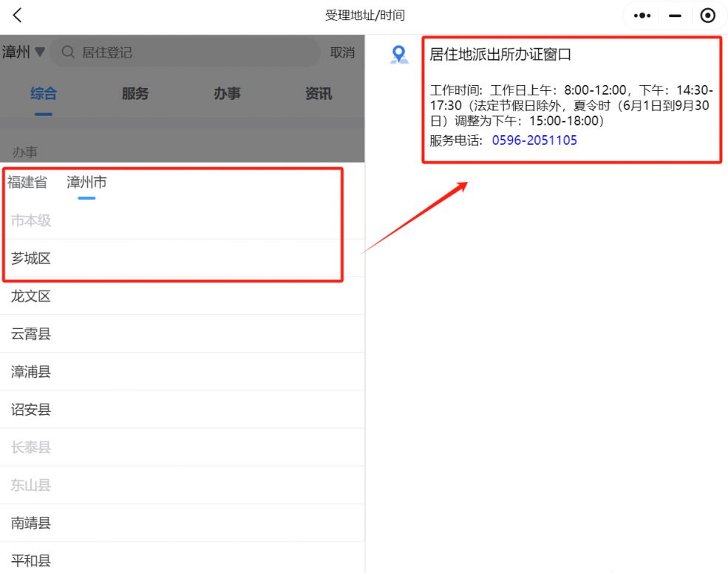Viewport: 728px width, 573px height.
Task: Choose 龙文区 from the district list
Action: 31,296
